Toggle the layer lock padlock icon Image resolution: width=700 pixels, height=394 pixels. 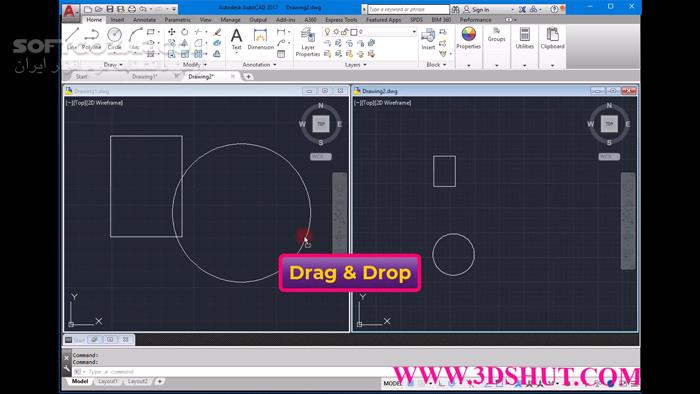pyautogui.click(x=345, y=32)
